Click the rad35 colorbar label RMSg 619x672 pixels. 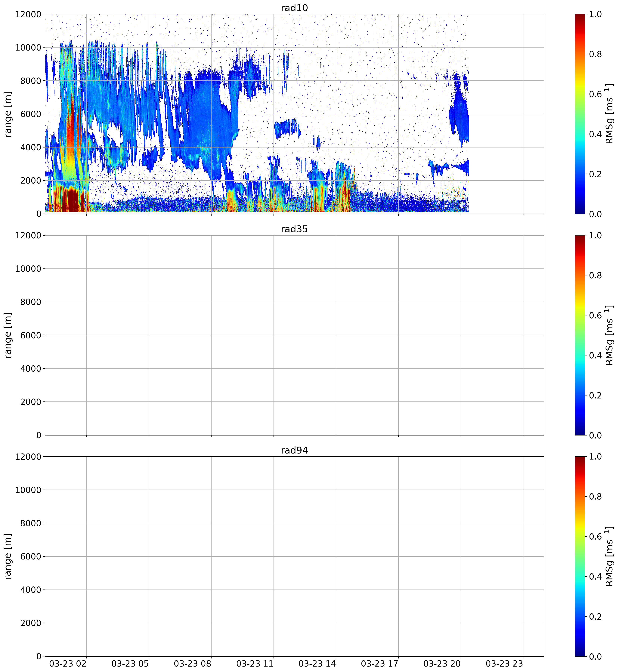(x=609, y=335)
